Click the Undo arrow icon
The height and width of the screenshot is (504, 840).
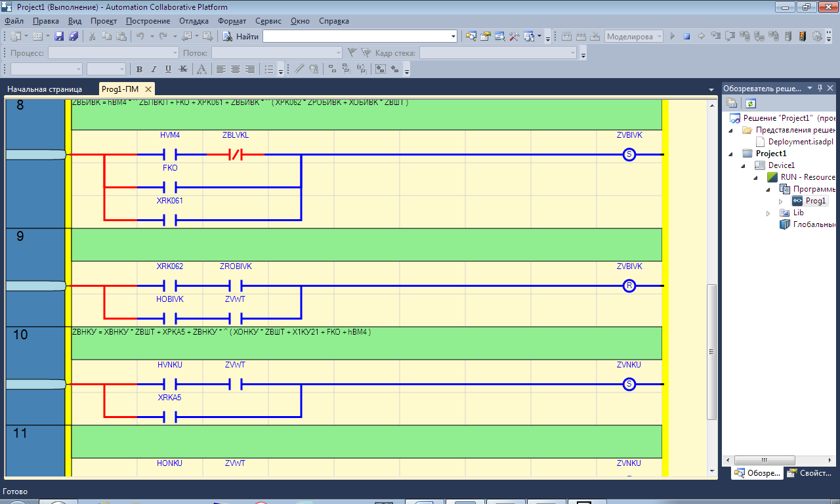point(140,37)
